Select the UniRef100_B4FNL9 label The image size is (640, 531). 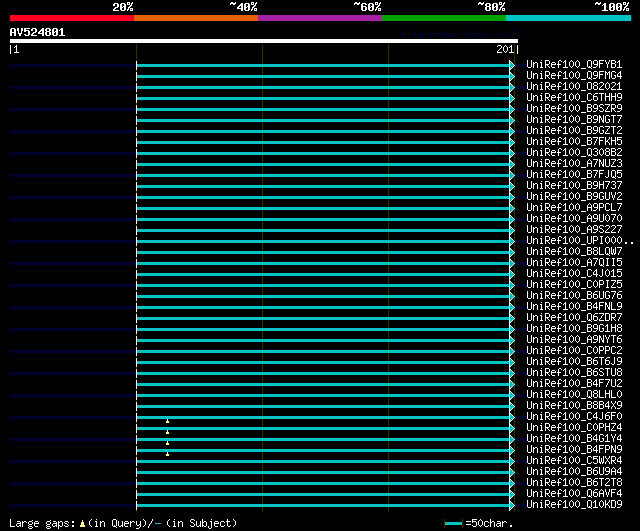(574, 307)
